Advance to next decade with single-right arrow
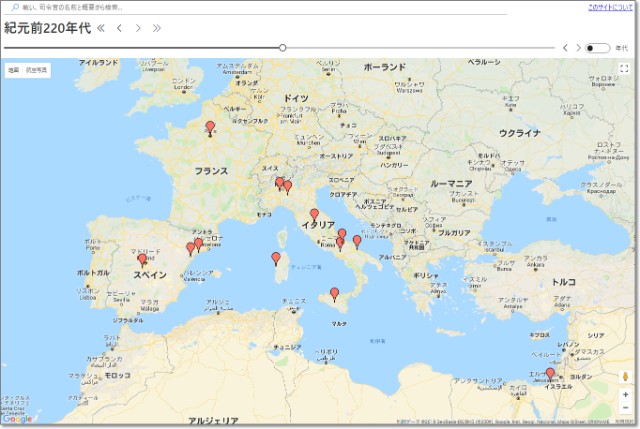Screen dimensions: 640x429 tap(138, 28)
